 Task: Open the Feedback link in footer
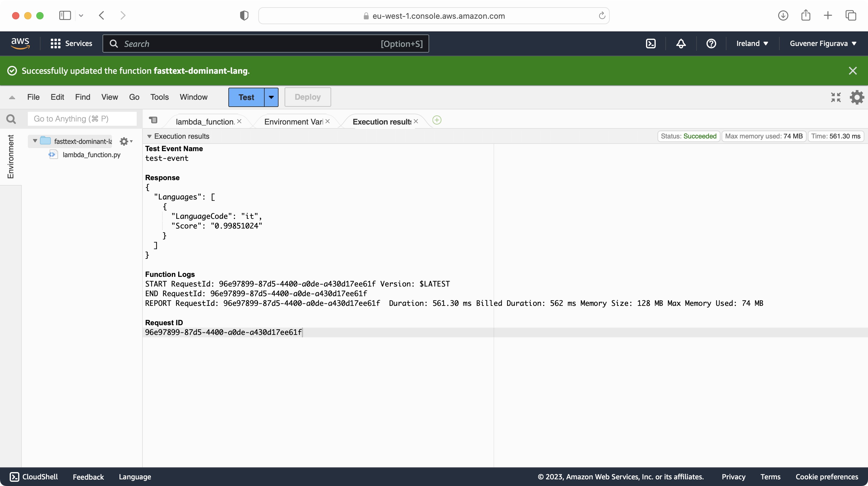pos(88,477)
